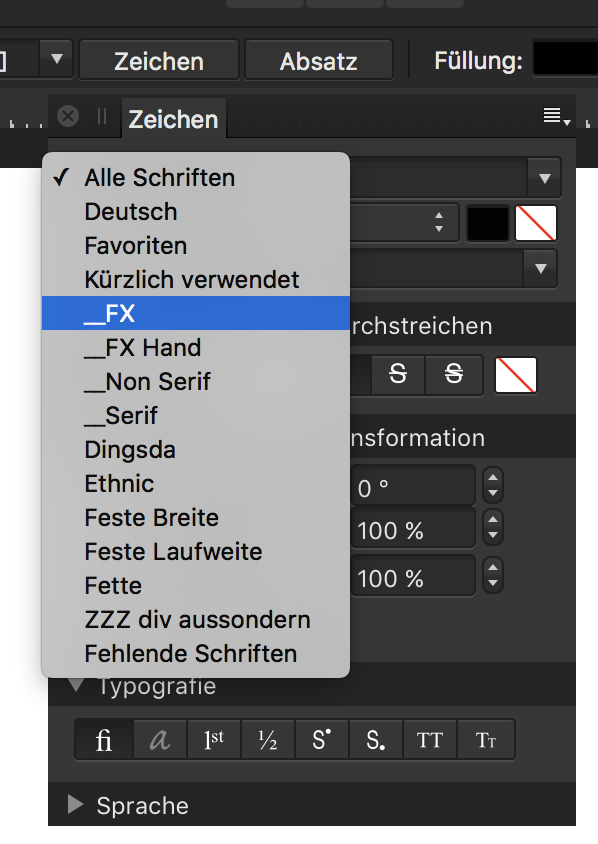The height and width of the screenshot is (844, 598).
Task: Toggle small caps Tt icon
Action: [486, 740]
